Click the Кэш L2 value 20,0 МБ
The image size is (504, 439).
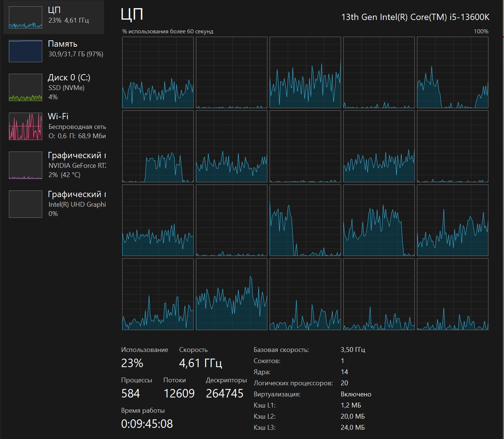click(353, 416)
